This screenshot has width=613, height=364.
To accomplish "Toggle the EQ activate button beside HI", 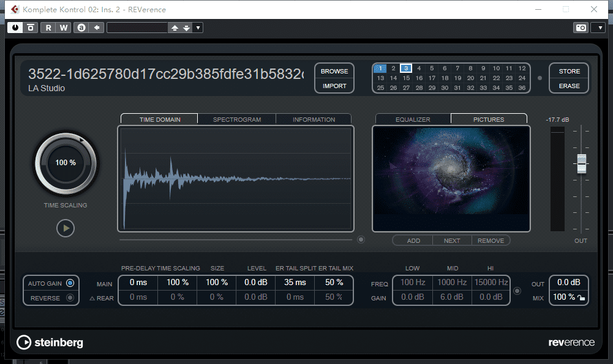I will 517,291.
